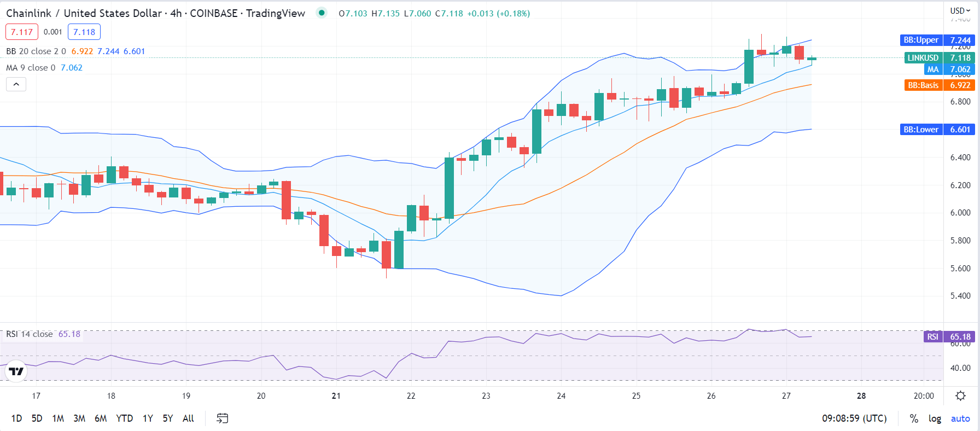
Task: Toggle percent scale mode
Action: (914, 418)
